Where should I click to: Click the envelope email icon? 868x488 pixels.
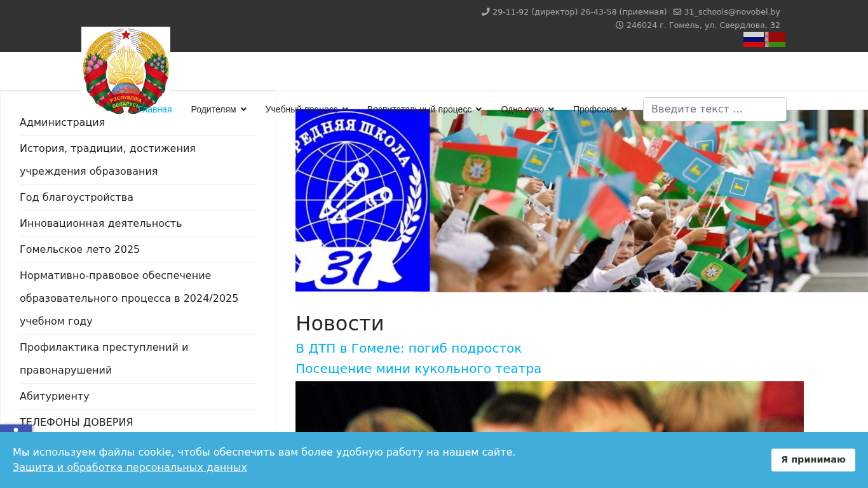677,11
